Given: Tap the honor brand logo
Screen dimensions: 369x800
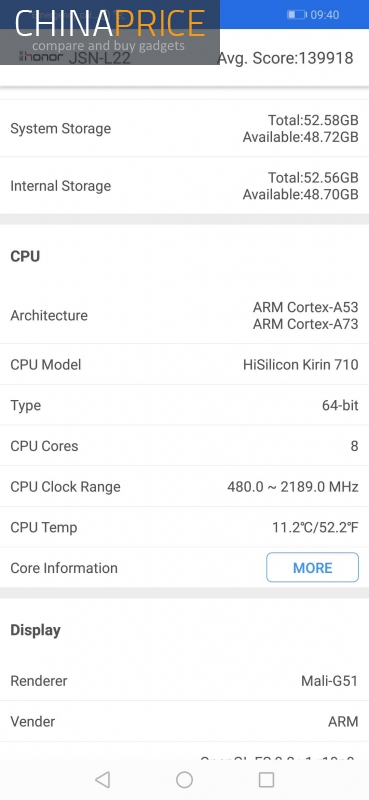Looking at the screenshot, I should pos(41,56).
